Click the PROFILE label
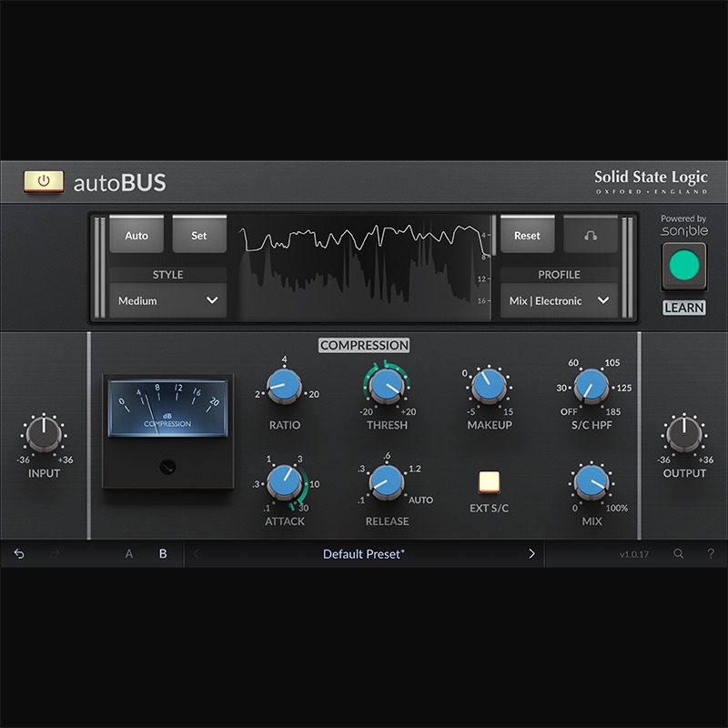Image resolution: width=728 pixels, height=728 pixels. 559,275
